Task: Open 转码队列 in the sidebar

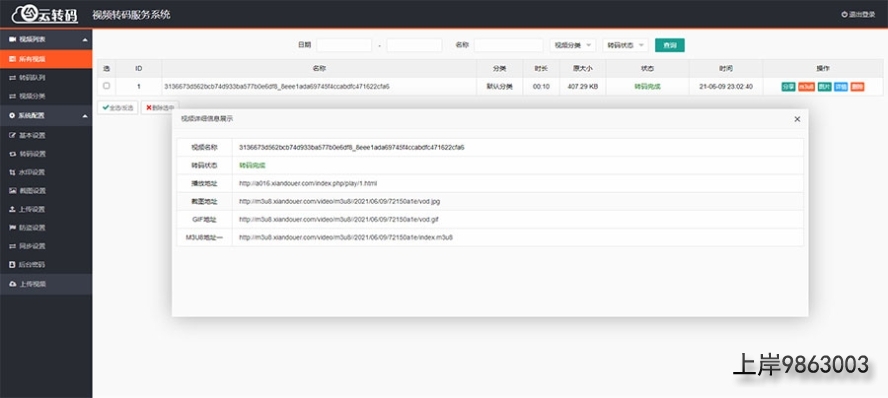Action: [x=46, y=78]
